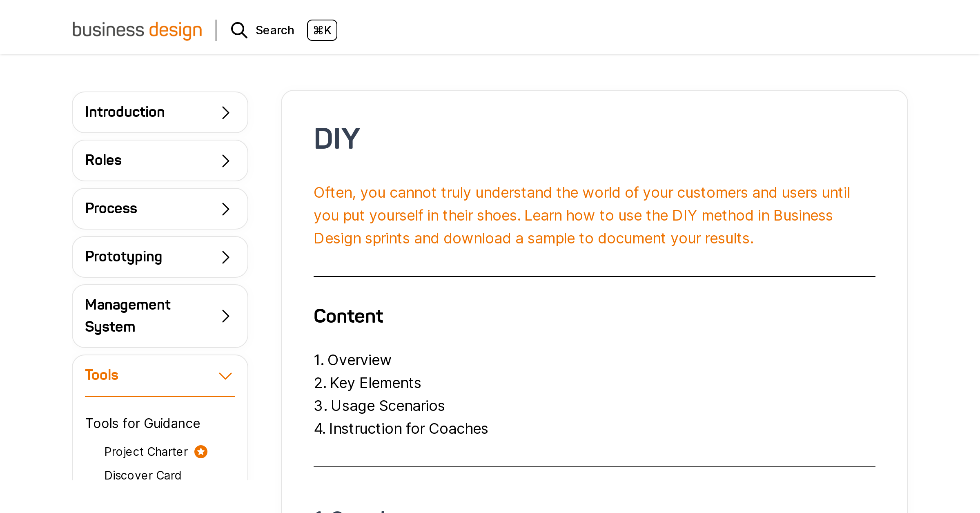Click the ⌘K keyboard shortcut badge
This screenshot has height=513, width=980.
(x=322, y=30)
